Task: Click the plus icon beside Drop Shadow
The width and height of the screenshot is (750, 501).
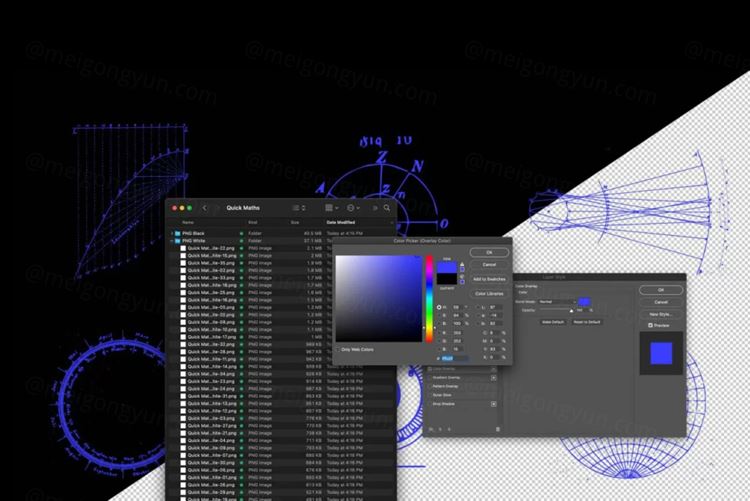Action: (x=494, y=403)
